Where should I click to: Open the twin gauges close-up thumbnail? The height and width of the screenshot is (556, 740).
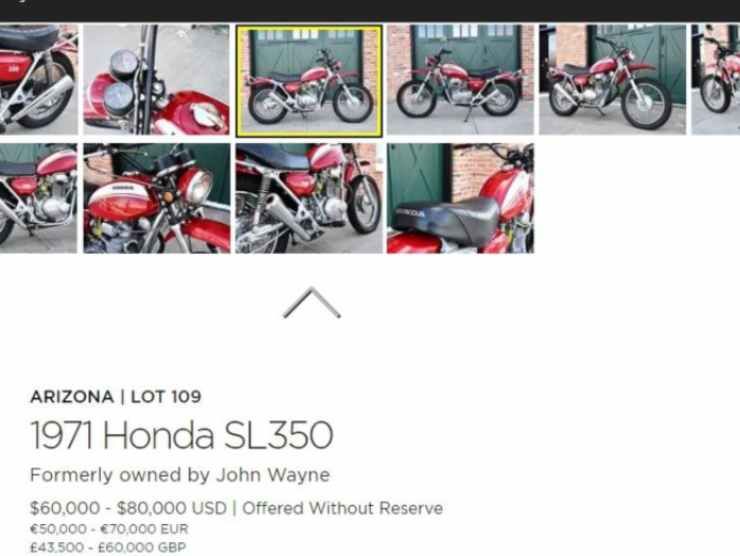click(157, 80)
